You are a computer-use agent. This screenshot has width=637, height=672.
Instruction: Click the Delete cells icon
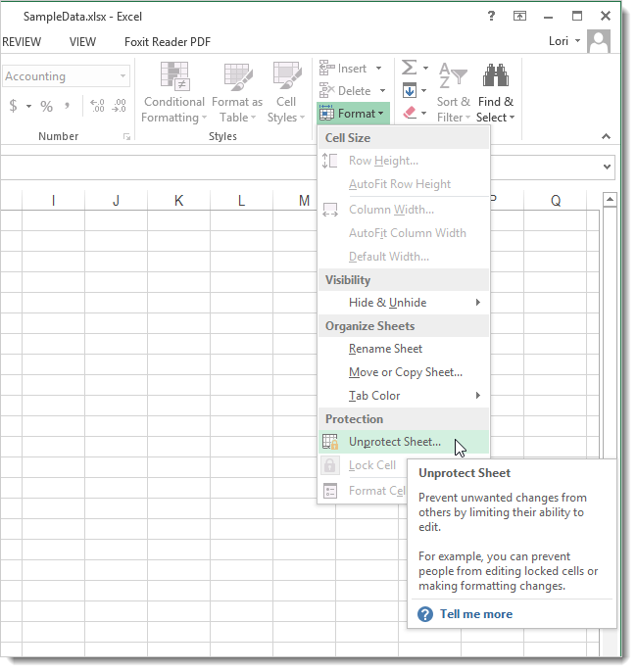click(327, 90)
